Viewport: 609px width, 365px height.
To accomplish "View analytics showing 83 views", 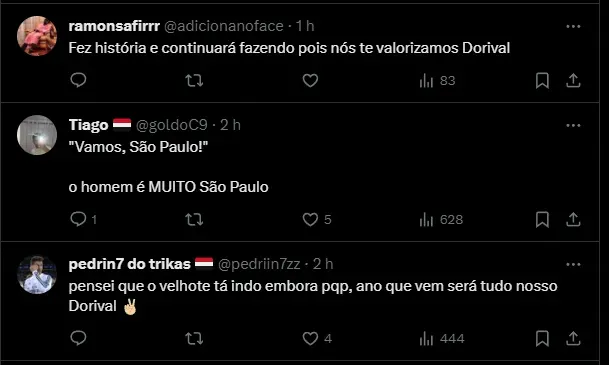I will click(x=437, y=81).
